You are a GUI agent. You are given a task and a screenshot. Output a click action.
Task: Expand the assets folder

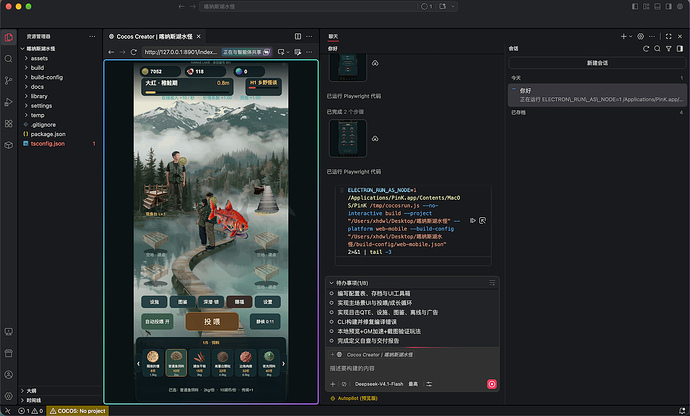pyautogui.click(x=60, y=59)
